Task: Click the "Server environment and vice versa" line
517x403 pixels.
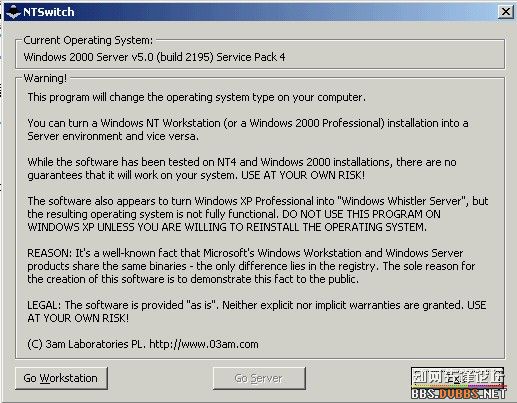Action: [113, 136]
